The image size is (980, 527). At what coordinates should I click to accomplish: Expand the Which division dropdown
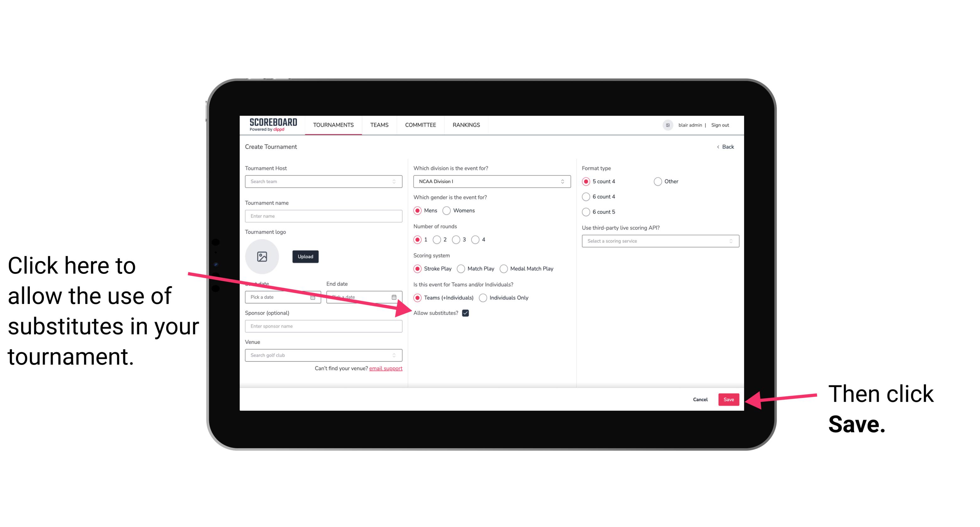491,181
